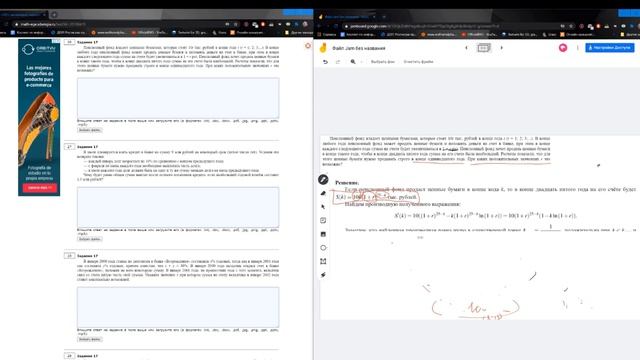Insert an image via Jamboard toolbar
This screenshot has width=640, height=360.
coord(323,234)
